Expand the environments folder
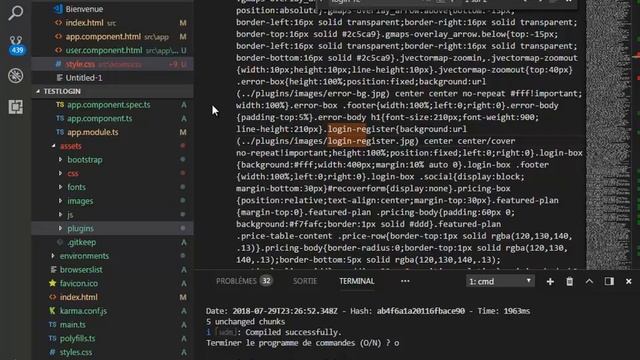640x360 pixels. pos(112,256)
